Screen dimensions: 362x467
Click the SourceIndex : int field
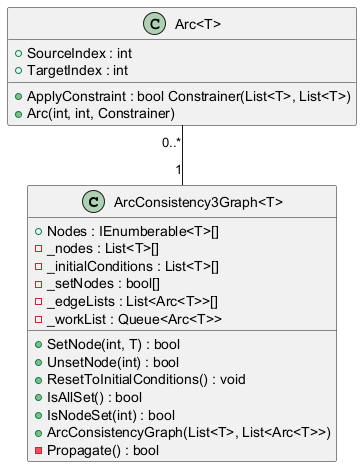pyautogui.click(x=79, y=53)
